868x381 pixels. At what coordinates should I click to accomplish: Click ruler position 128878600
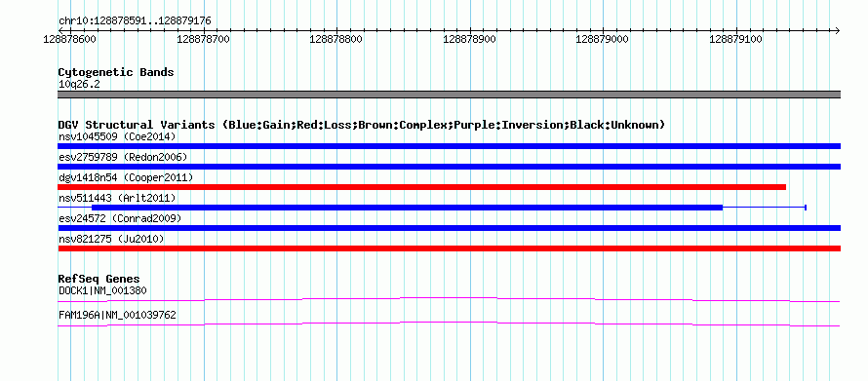coord(69,40)
